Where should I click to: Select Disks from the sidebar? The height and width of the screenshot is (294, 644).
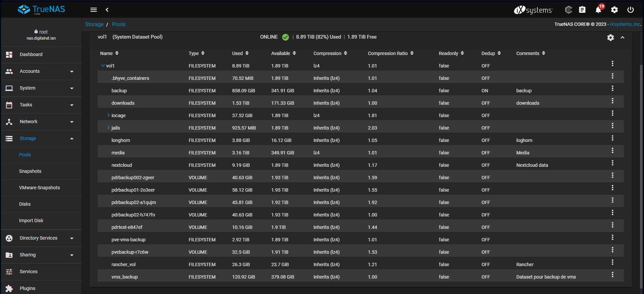[25, 204]
